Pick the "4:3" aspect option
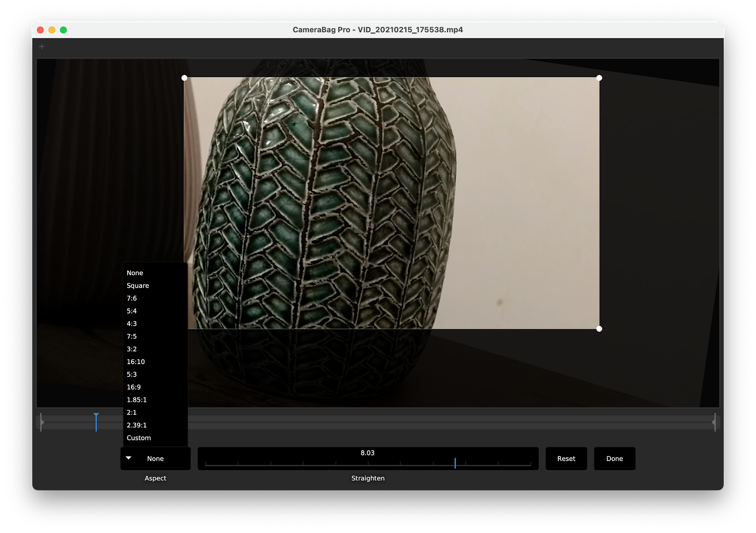 click(132, 323)
